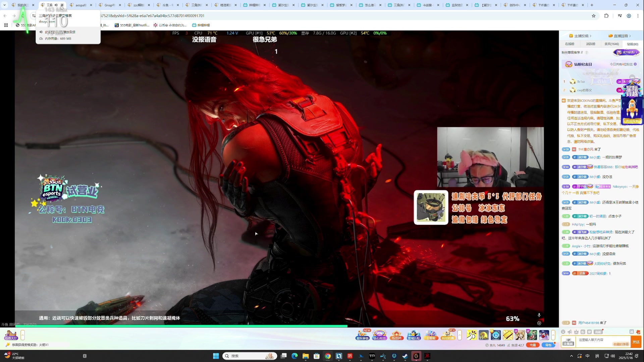644x362 pixels.
Task: Click the 成为钻粉 button
Action: coord(627,52)
